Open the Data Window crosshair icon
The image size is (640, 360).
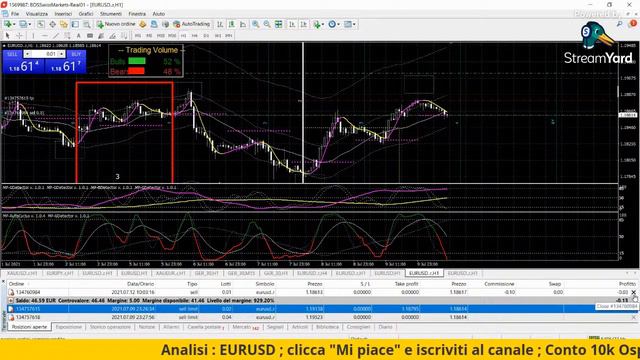(53, 24)
